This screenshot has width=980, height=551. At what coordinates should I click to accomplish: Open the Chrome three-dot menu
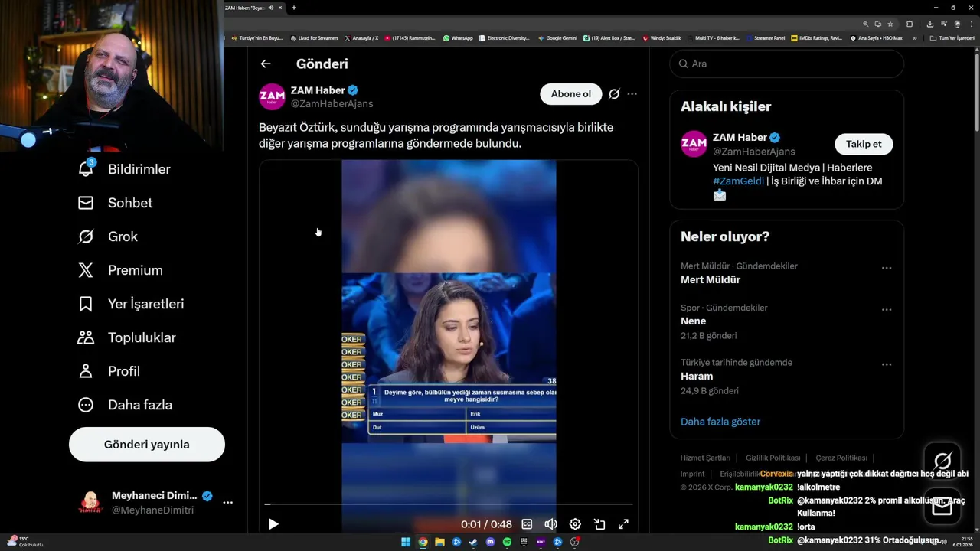971,24
